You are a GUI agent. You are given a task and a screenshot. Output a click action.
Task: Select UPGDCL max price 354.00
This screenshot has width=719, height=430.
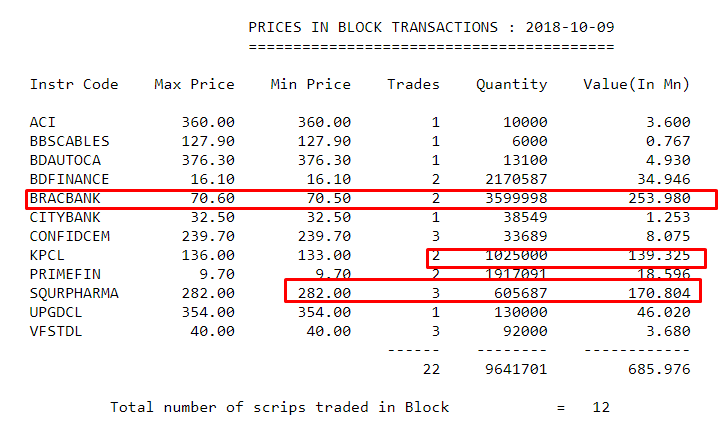(x=208, y=312)
